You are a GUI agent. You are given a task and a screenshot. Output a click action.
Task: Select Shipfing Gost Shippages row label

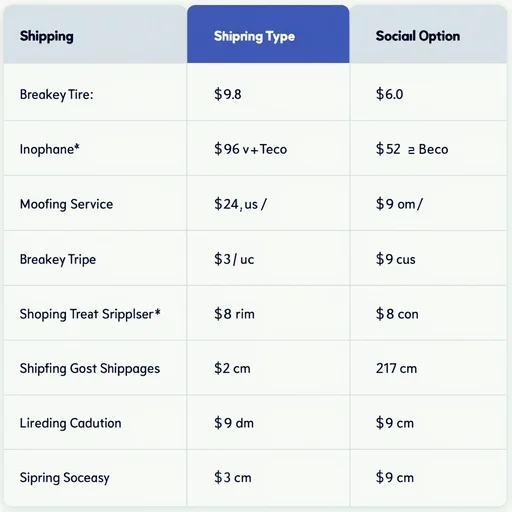(90, 369)
